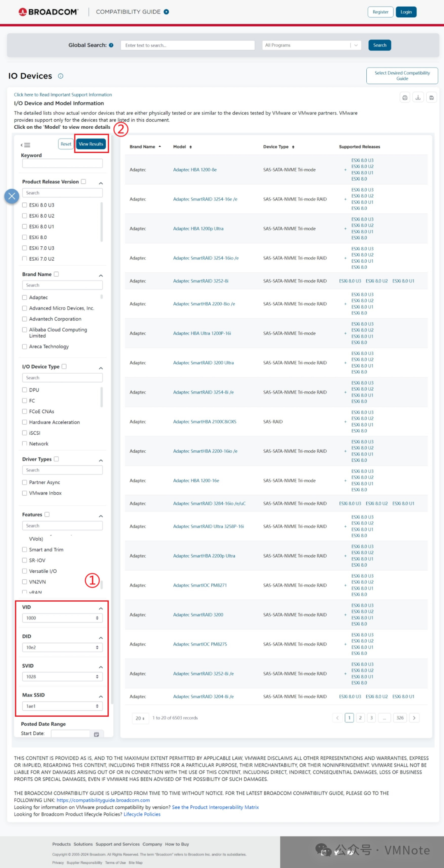
Task: Tick the ESXi 7.0 U3 release
Action: point(25,248)
